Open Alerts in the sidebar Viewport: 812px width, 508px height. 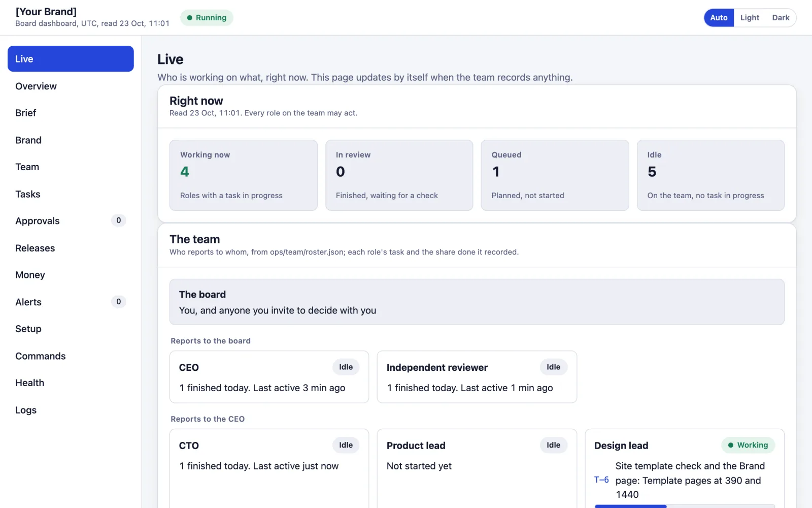71,302
